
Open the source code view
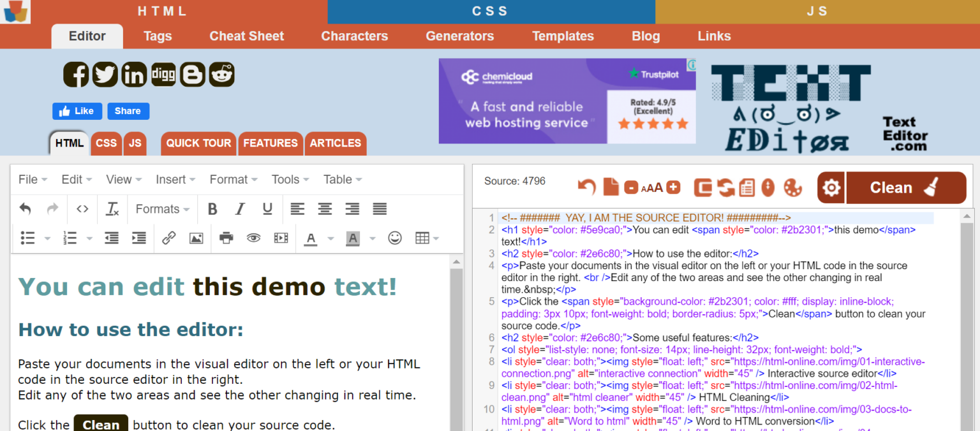[82, 209]
